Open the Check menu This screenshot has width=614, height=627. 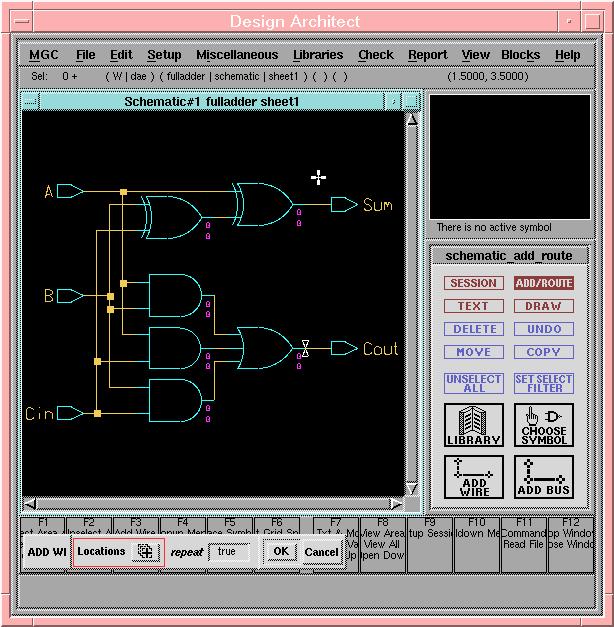[376, 55]
